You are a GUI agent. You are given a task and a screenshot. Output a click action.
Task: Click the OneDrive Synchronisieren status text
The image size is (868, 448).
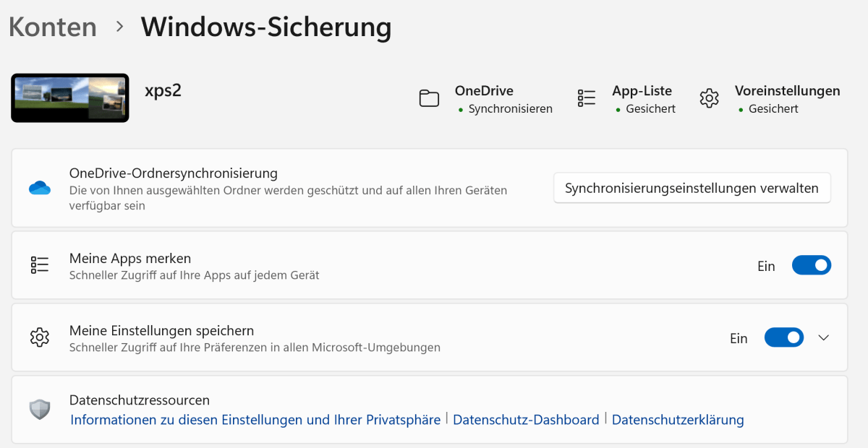pos(511,109)
